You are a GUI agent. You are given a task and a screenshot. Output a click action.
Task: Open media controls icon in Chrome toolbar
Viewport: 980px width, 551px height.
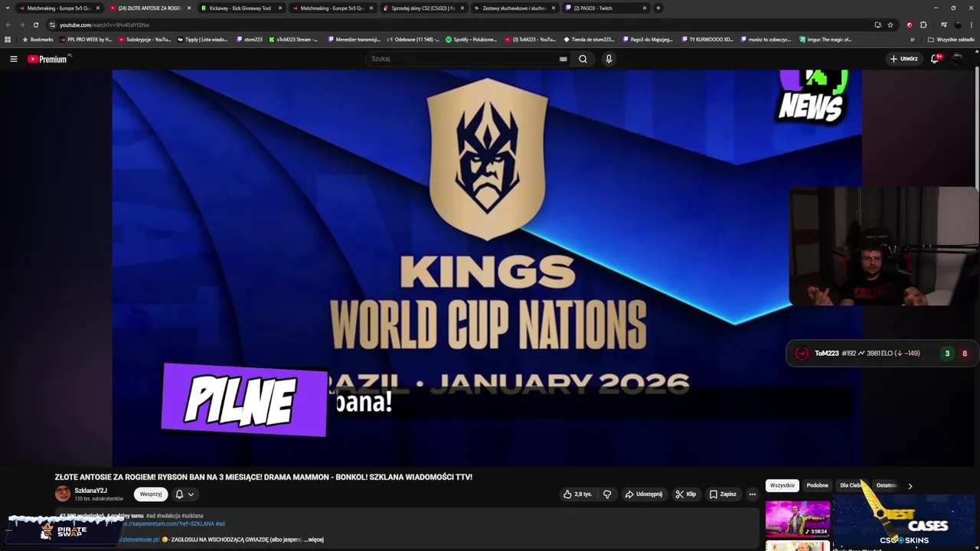point(943,24)
